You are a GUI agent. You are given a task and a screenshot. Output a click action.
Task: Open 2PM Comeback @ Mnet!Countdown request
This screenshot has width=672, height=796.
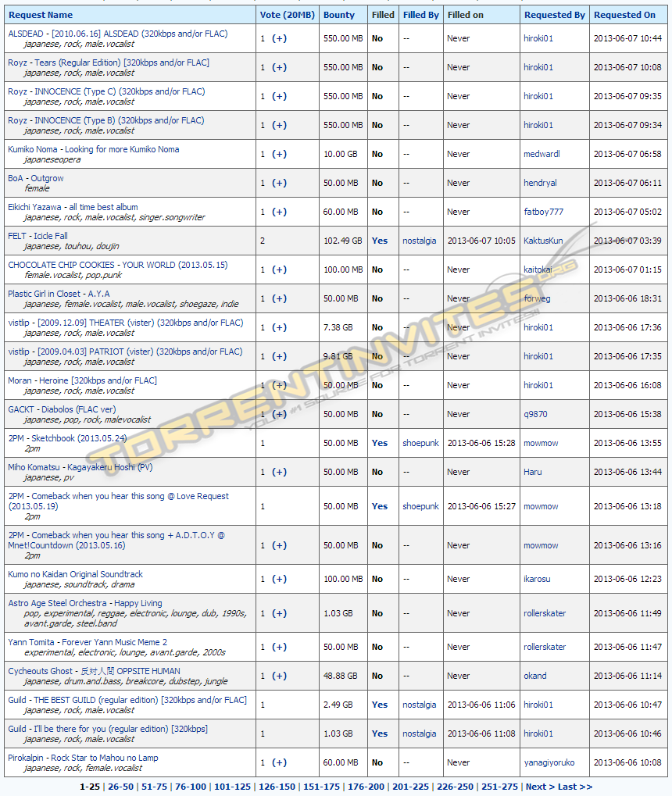click(x=116, y=541)
